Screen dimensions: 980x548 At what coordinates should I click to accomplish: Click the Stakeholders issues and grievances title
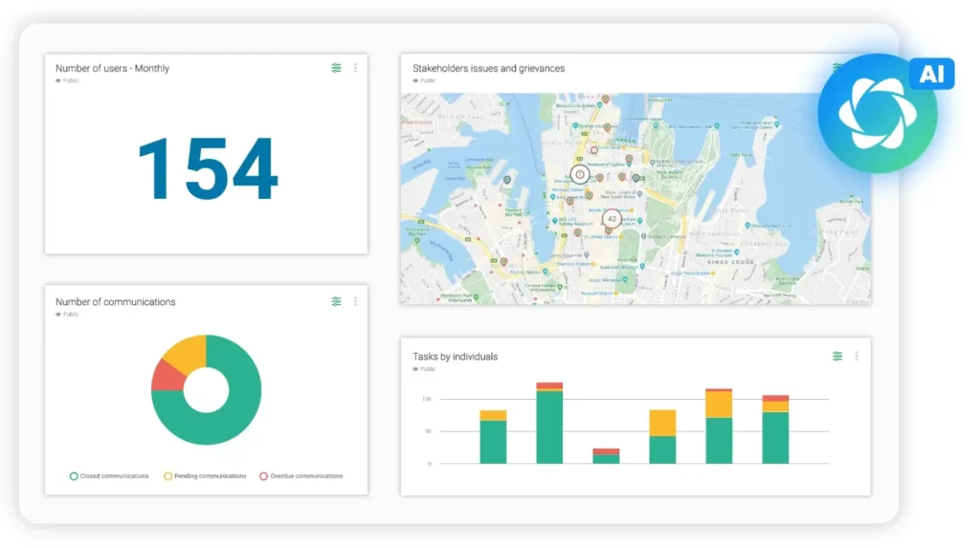click(x=488, y=69)
